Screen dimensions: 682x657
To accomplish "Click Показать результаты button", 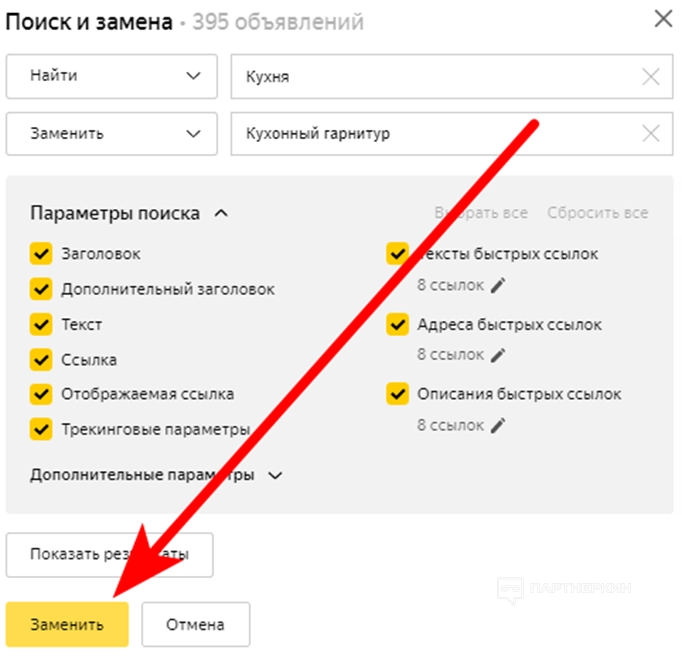I will tap(109, 554).
